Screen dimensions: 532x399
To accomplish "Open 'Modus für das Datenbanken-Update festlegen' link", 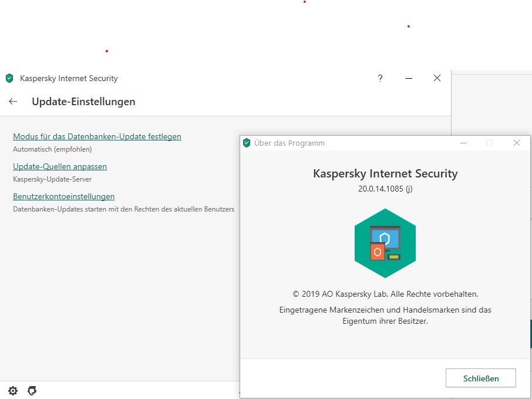I will [x=97, y=136].
